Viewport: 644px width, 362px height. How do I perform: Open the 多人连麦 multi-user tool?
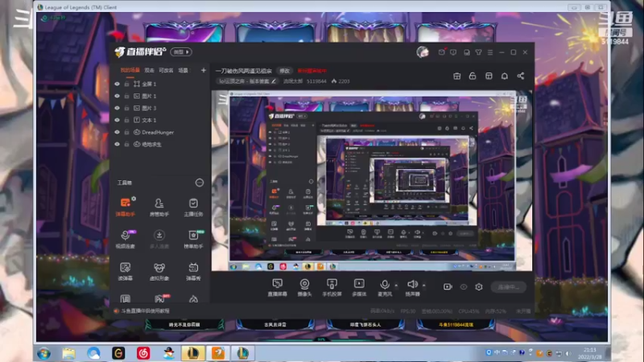click(159, 239)
